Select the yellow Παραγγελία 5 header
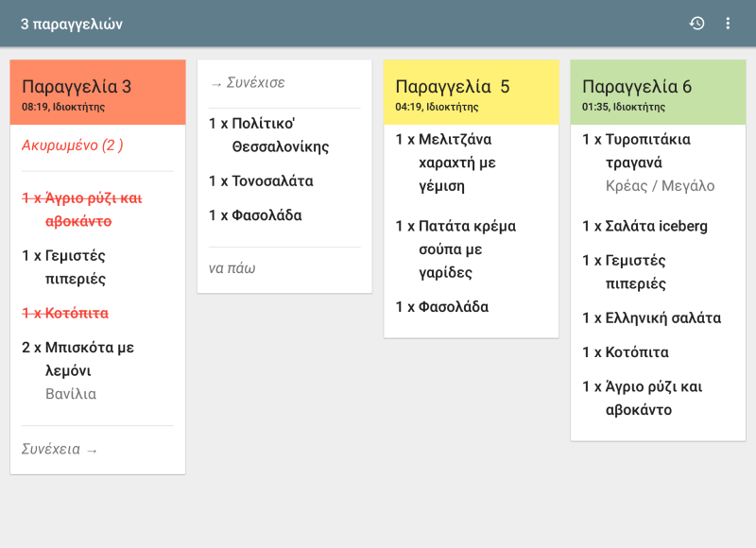This screenshot has width=756, height=548. [471, 93]
